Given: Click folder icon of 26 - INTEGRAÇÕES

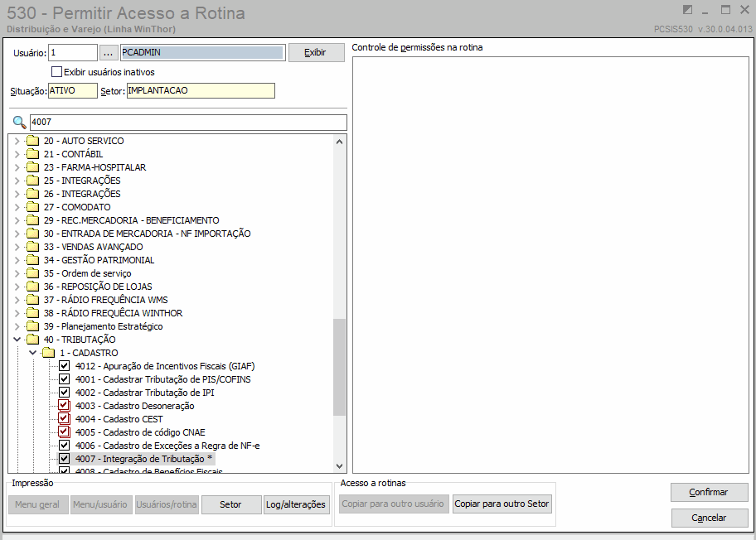Looking at the screenshot, I should [33, 194].
